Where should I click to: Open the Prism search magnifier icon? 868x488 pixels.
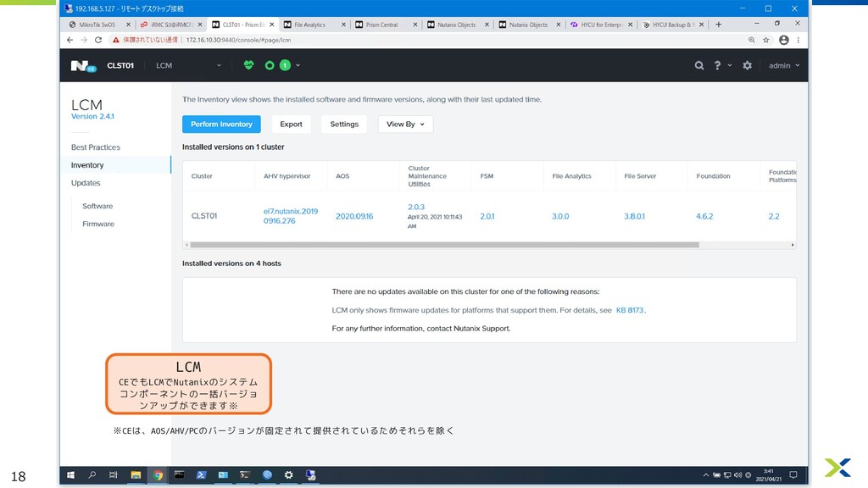tap(699, 65)
